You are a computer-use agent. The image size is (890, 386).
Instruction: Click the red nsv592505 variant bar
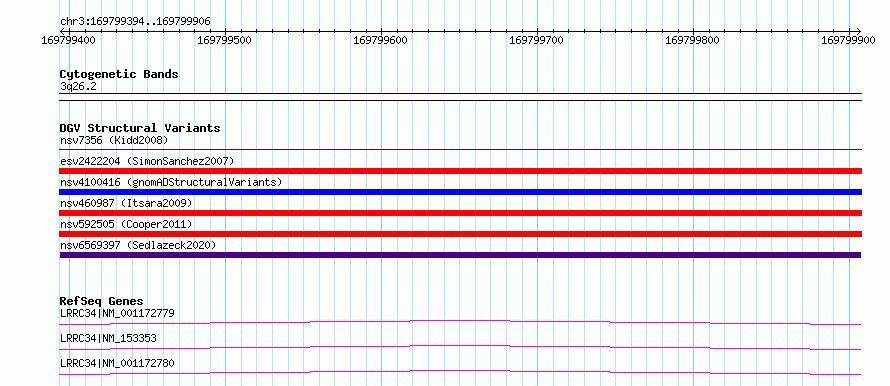point(460,234)
